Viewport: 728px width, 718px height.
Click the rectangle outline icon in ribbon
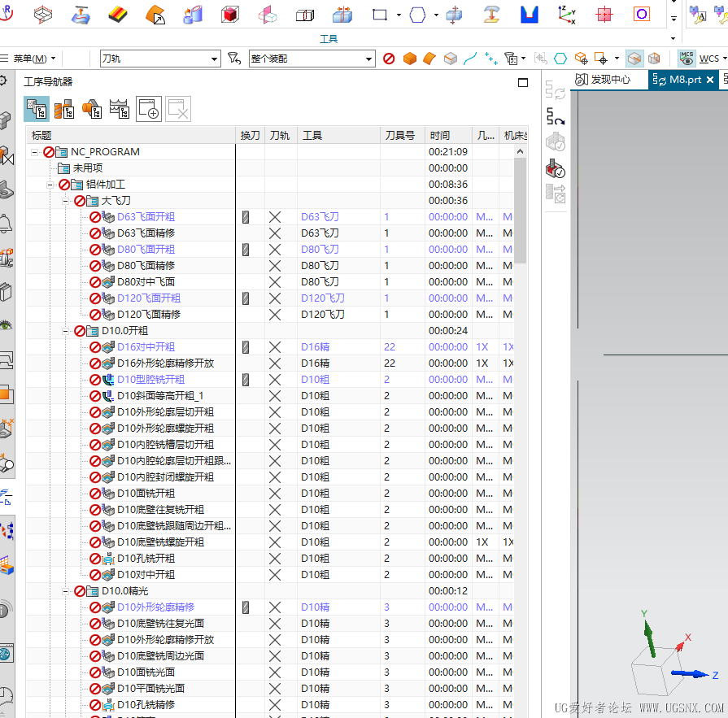tap(380, 15)
